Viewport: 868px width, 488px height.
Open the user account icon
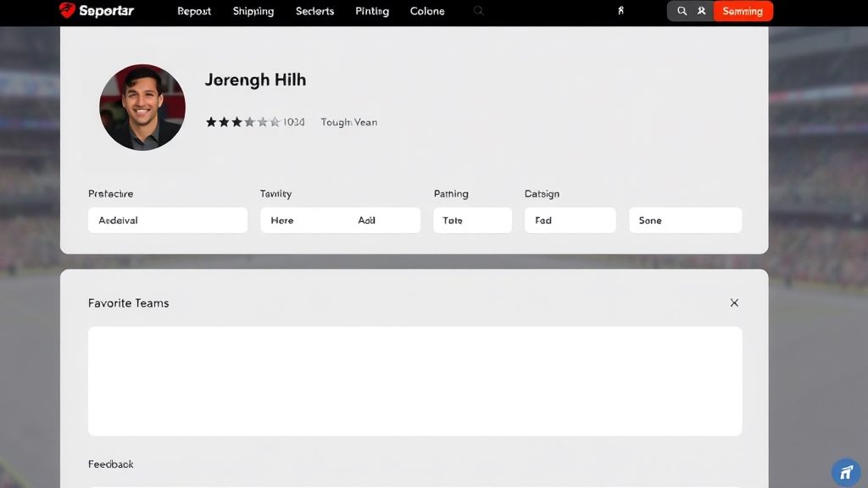701,11
